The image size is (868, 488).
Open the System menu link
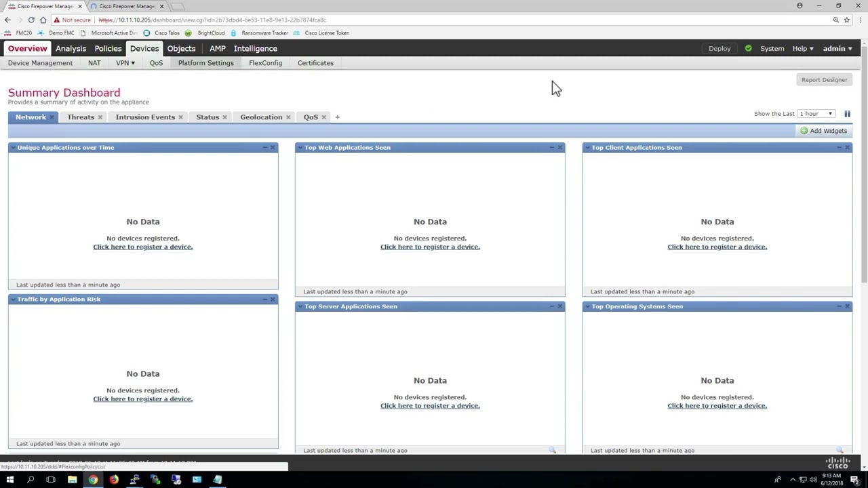coord(772,49)
